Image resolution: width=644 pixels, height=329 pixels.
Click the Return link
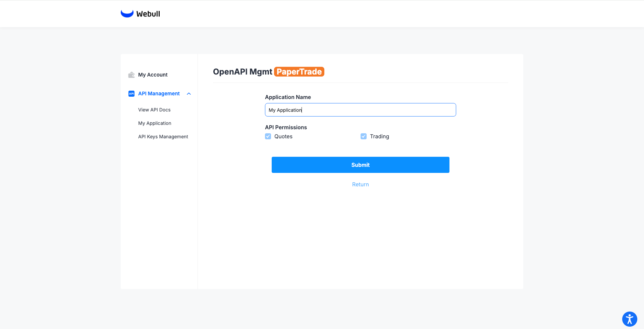[361, 185]
